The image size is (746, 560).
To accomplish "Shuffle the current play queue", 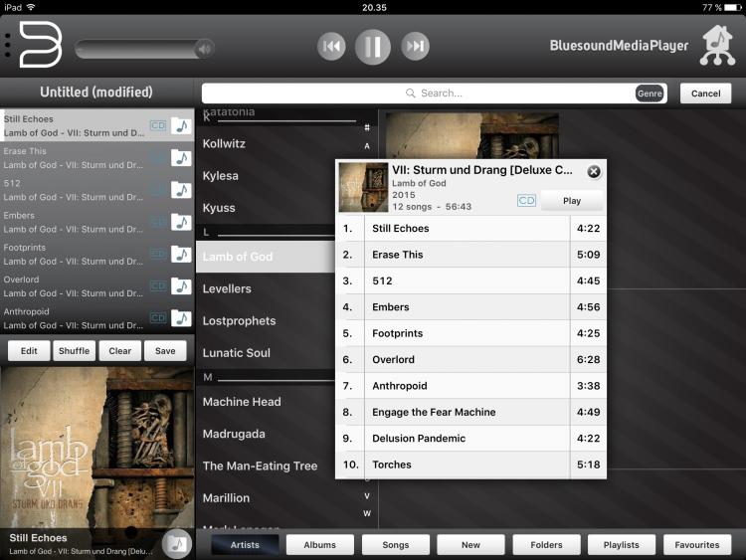I will coord(75,350).
